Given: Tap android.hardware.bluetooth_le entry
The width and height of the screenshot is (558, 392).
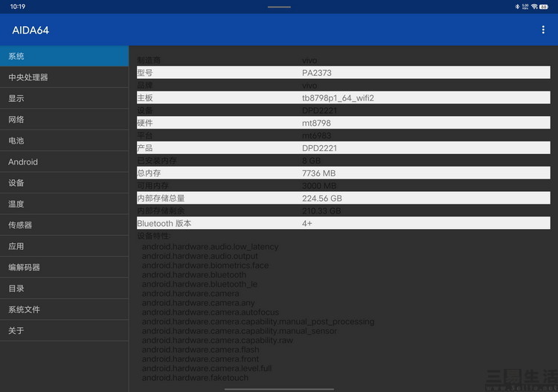Looking at the screenshot, I should [199, 284].
